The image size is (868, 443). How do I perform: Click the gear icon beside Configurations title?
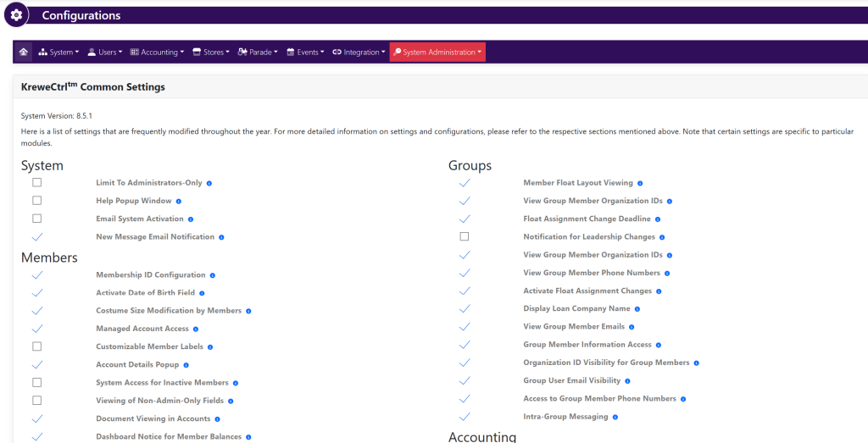[x=16, y=15]
